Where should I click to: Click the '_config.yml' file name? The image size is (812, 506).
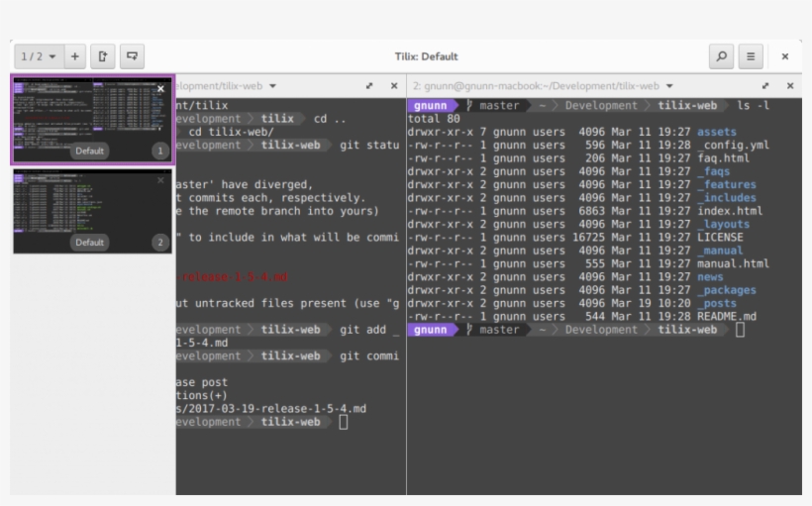(734, 145)
